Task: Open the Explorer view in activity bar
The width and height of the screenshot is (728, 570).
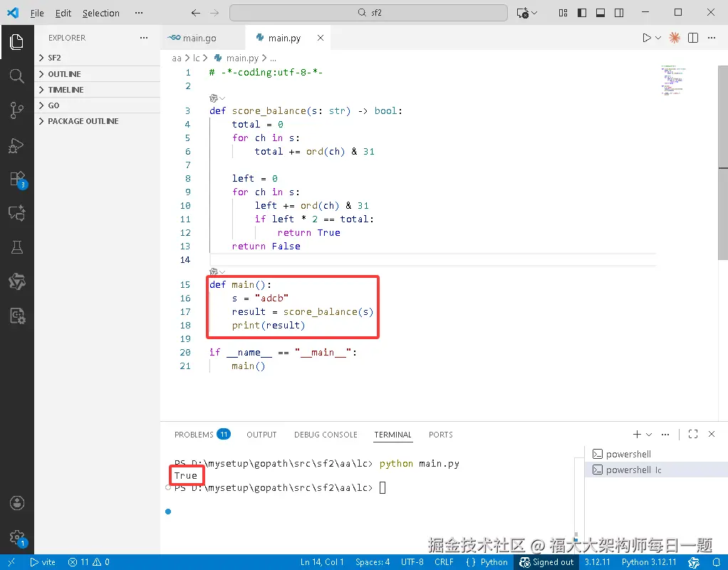Action: click(x=16, y=42)
